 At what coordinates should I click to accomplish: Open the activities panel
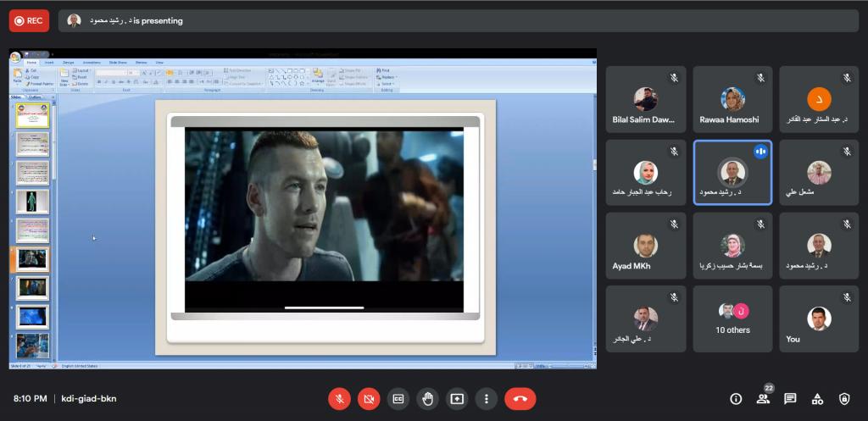coord(817,399)
